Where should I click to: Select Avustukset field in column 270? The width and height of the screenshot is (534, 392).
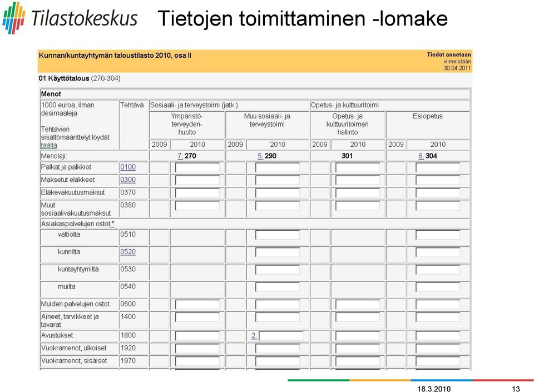coord(197,336)
